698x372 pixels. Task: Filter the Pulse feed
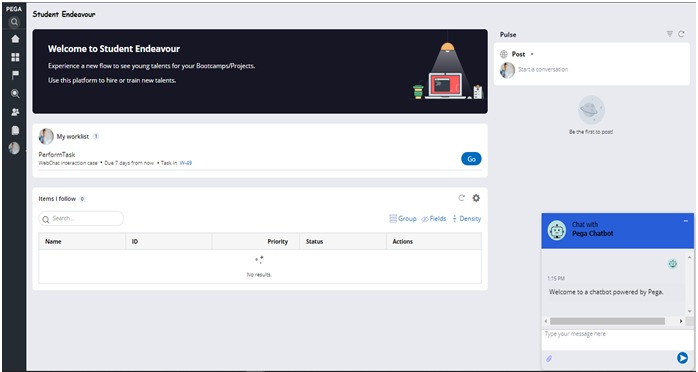670,34
